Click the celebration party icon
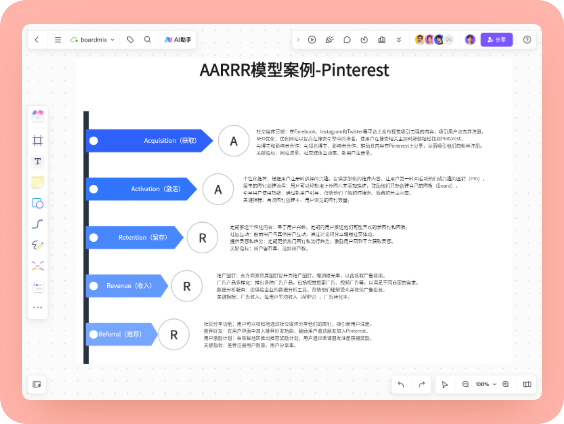The height and width of the screenshot is (424, 564). [329, 40]
